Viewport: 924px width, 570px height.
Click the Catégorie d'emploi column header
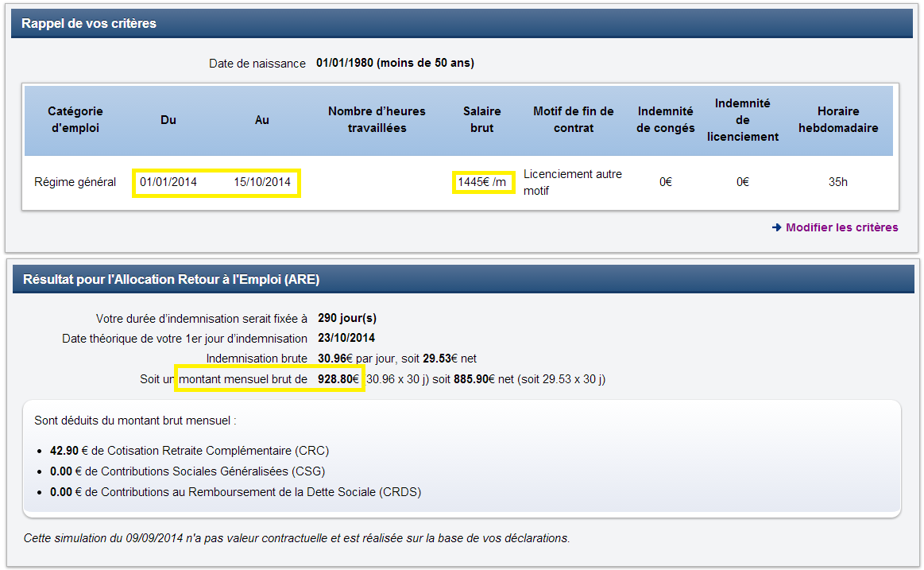coord(75,119)
